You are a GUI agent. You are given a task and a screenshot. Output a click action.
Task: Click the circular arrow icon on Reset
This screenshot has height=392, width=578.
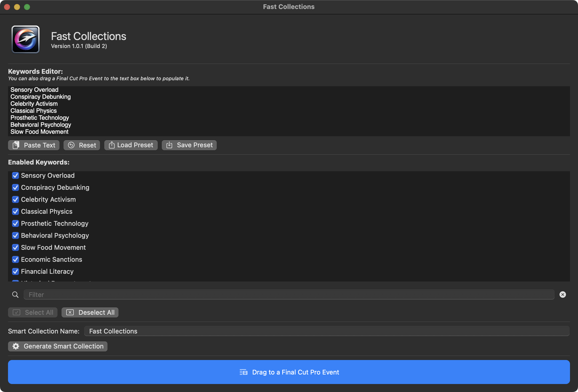[x=71, y=145]
